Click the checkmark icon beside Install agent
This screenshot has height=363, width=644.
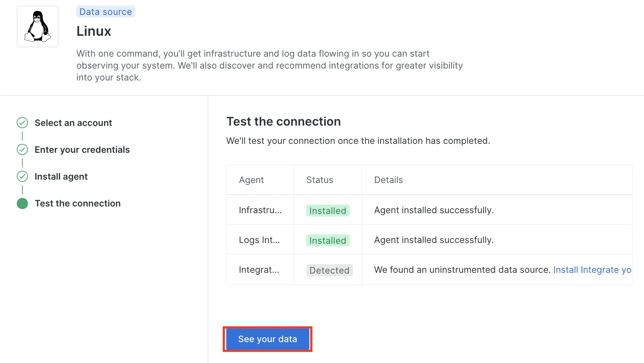22,176
